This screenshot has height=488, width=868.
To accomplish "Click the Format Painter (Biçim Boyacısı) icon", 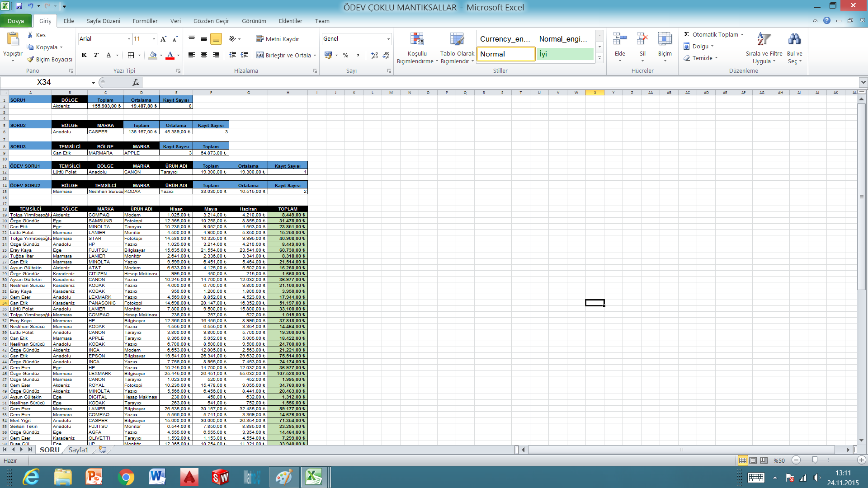I will [x=30, y=59].
